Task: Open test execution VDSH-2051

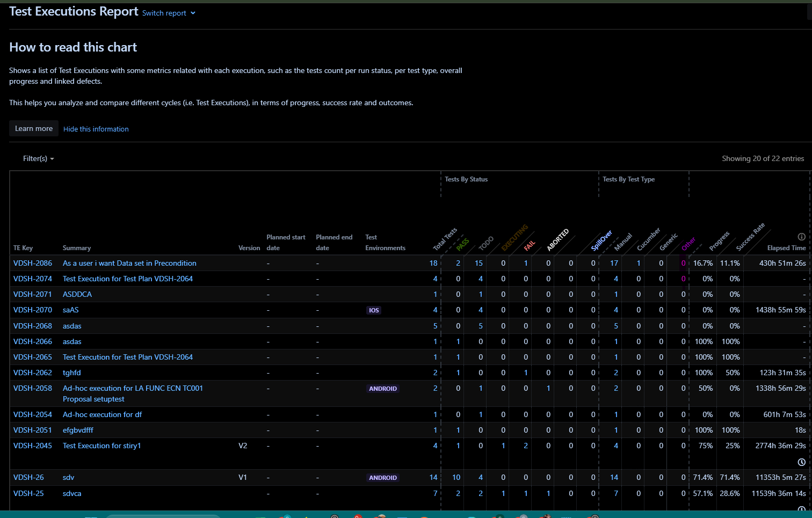Action: tap(33, 430)
